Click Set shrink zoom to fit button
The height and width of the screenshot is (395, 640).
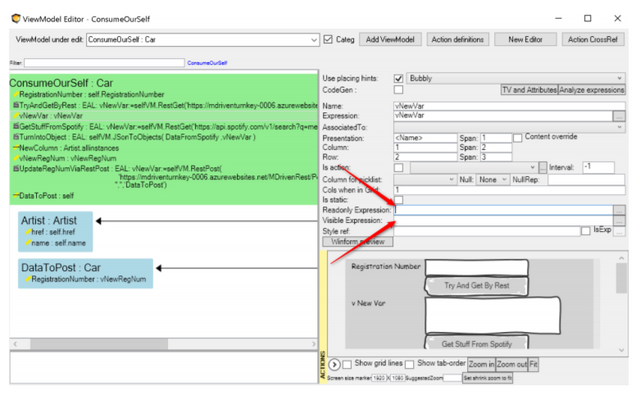(487, 378)
